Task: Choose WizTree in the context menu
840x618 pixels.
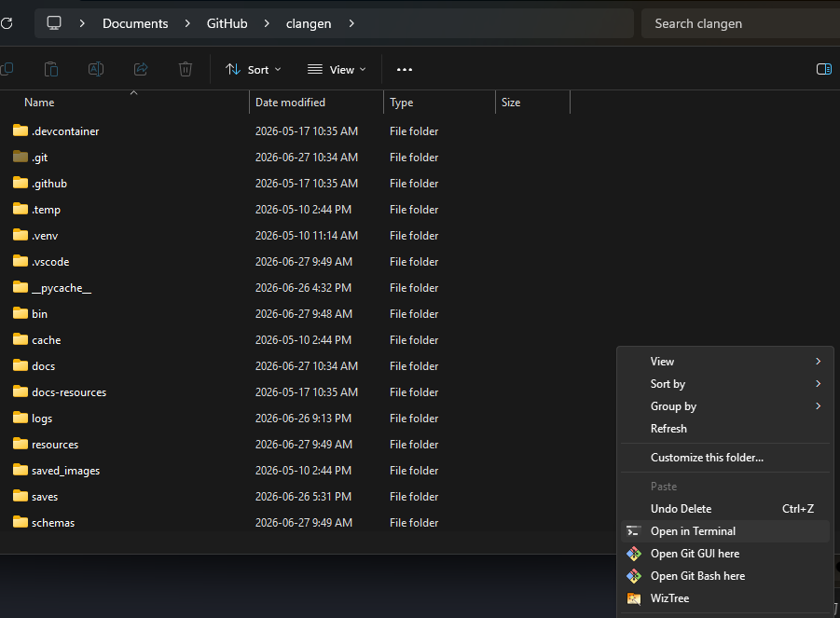Action: (x=724, y=598)
